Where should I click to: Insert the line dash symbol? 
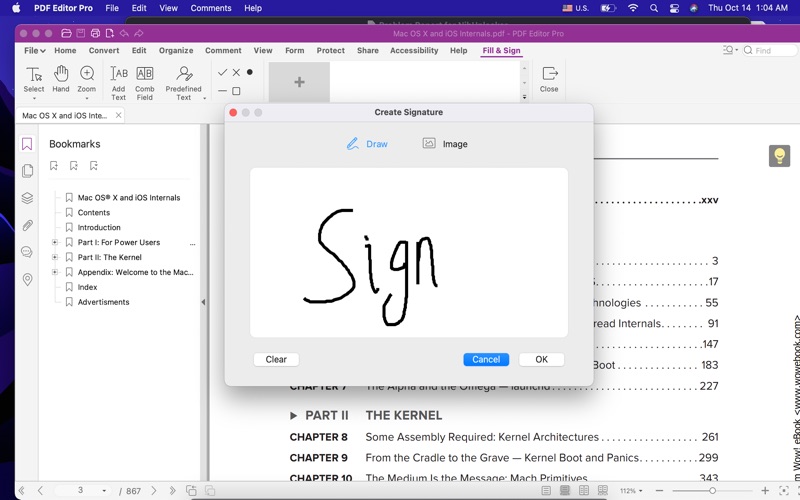point(222,91)
